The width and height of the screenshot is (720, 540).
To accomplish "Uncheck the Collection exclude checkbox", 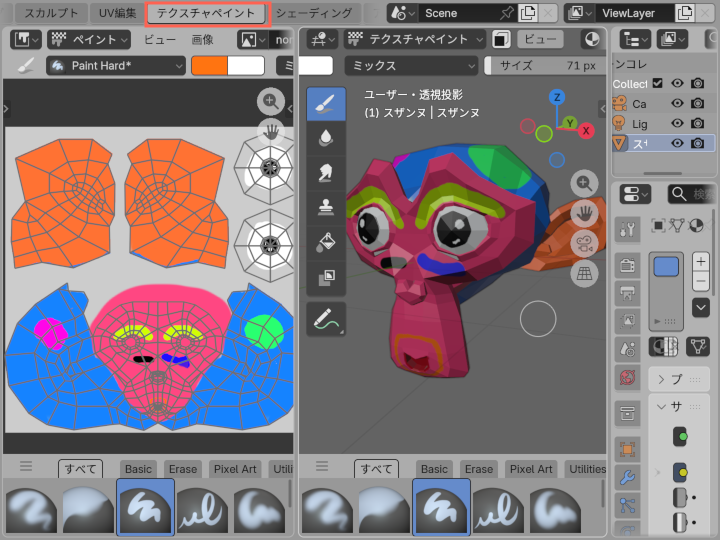I will (x=657, y=84).
